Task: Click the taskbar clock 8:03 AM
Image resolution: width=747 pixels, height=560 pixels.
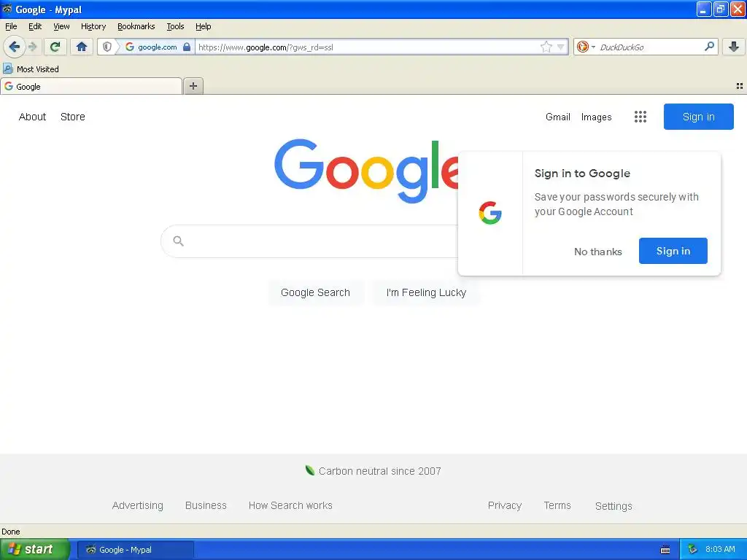Action: coord(720,549)
